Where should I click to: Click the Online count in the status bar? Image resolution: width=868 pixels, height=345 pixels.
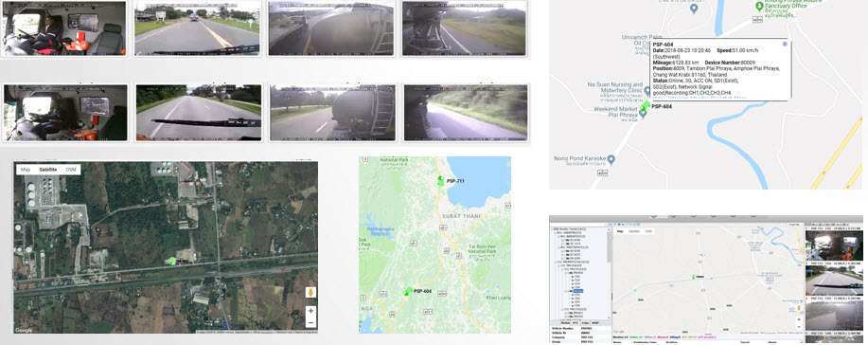[636, 336]
